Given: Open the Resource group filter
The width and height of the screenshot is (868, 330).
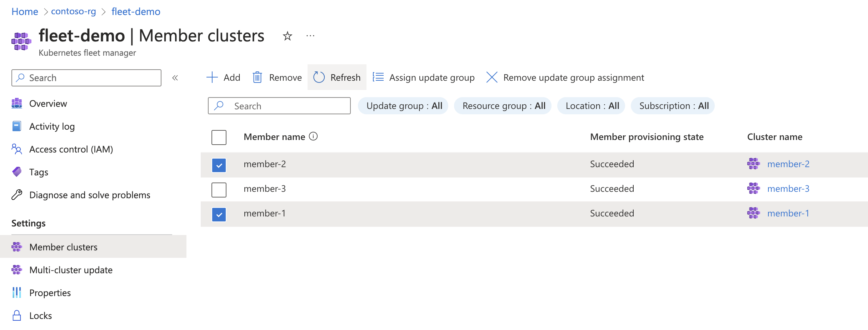Looking at the screenshot, I should pos(503,106).
